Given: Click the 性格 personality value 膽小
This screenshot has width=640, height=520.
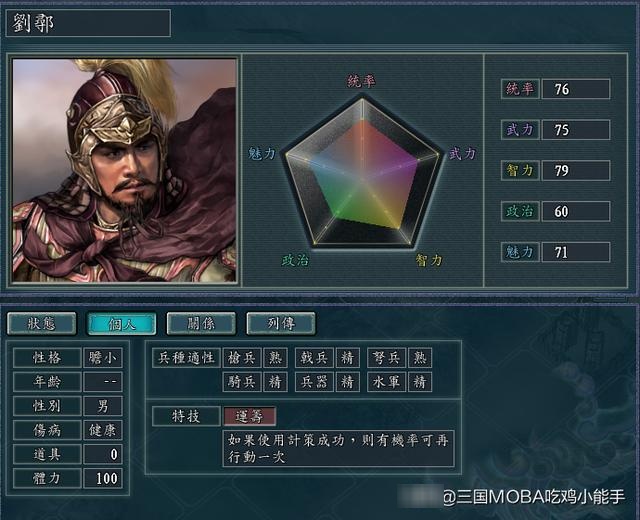Looking at the screenshot, I should (103, 358).
